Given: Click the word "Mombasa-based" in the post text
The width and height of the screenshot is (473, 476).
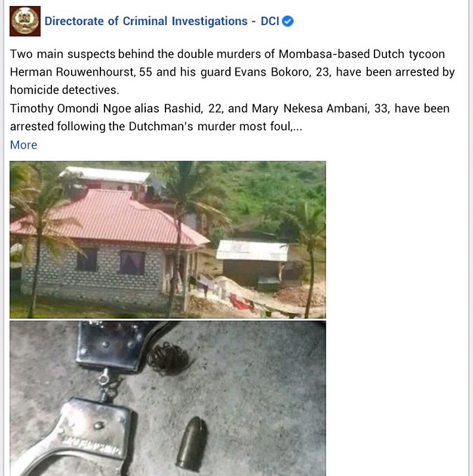Looking at the screenshot, I should click(324, 54).
